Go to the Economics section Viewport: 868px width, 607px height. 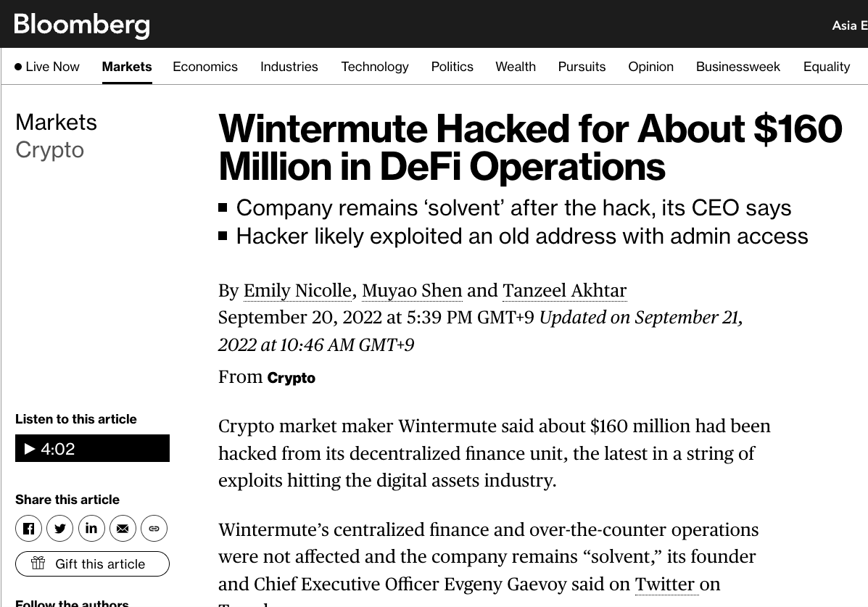click(205, 67)
